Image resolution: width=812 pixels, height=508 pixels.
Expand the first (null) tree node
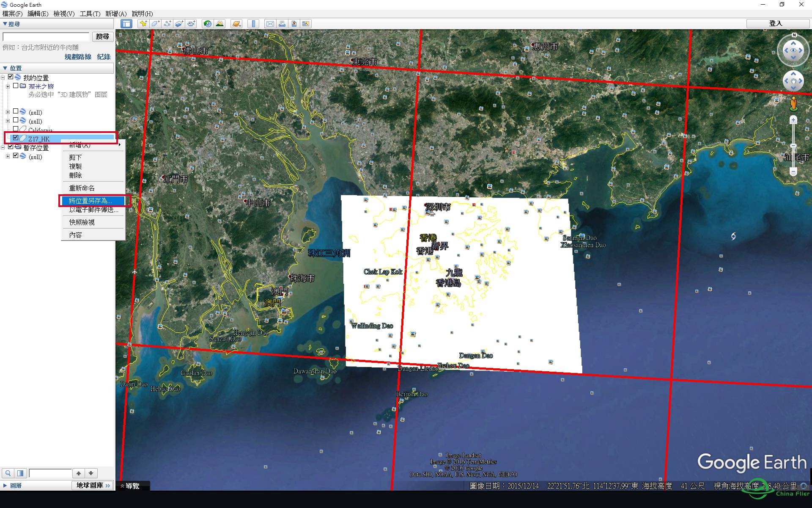point(8,112)
